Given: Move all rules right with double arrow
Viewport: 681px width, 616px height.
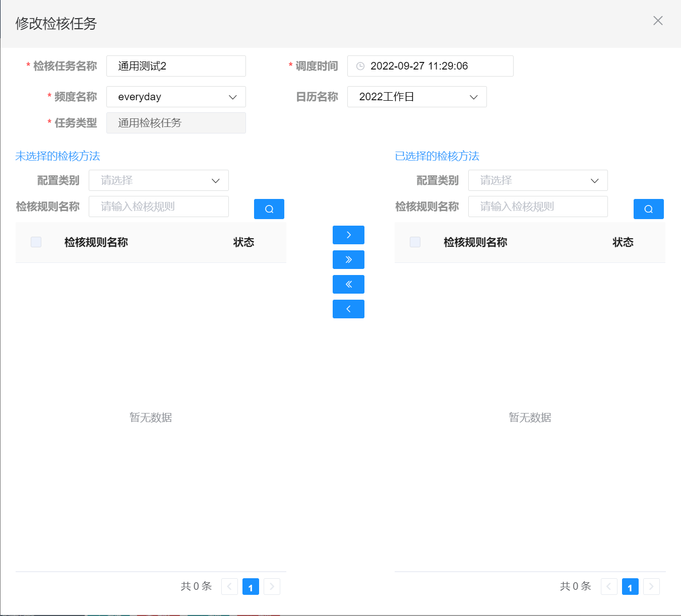Looking at the screenshot, I should [348, 260].
